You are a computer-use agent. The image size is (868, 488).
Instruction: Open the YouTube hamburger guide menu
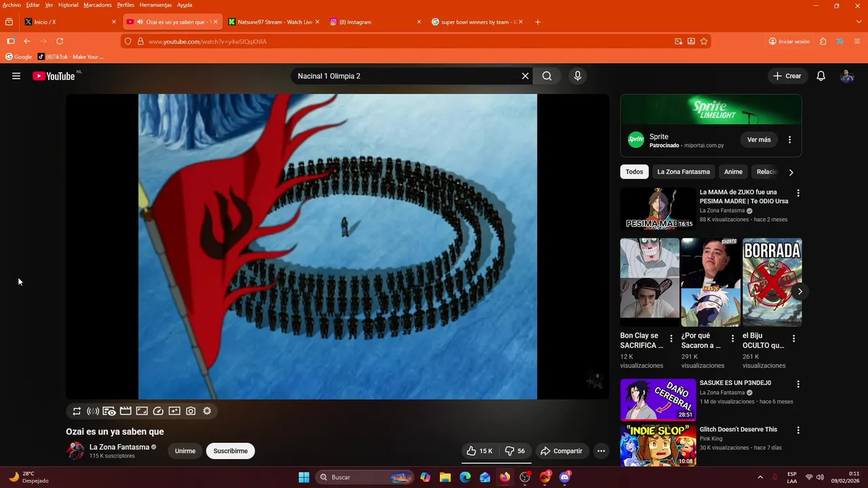tap(16, 76)
